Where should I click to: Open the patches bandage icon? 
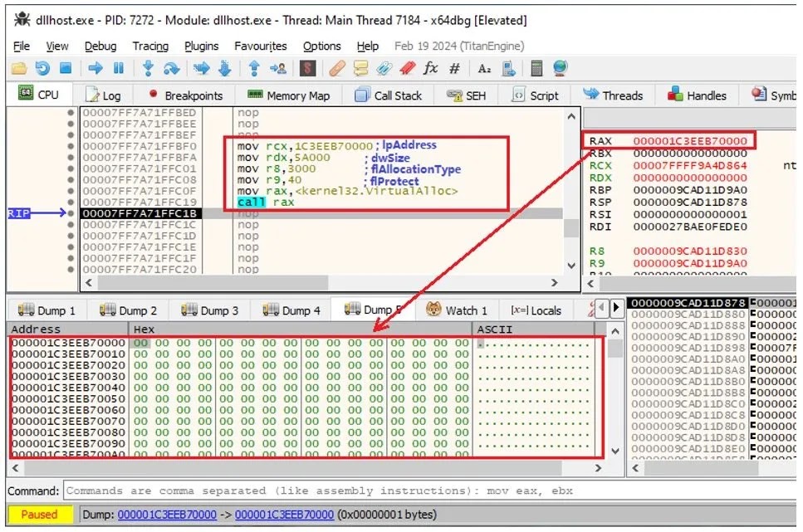coord(337,68)
